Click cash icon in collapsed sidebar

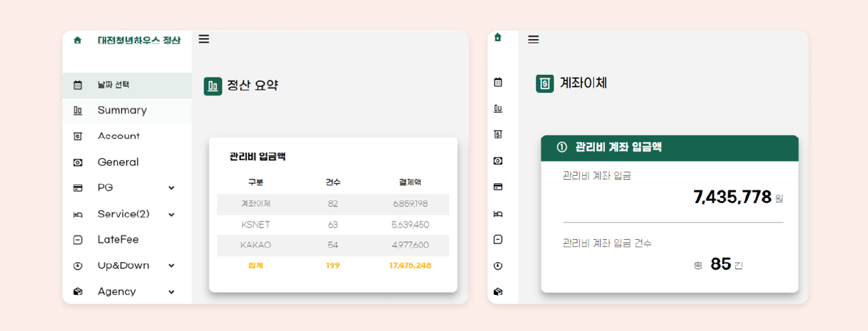coord(497,161)
